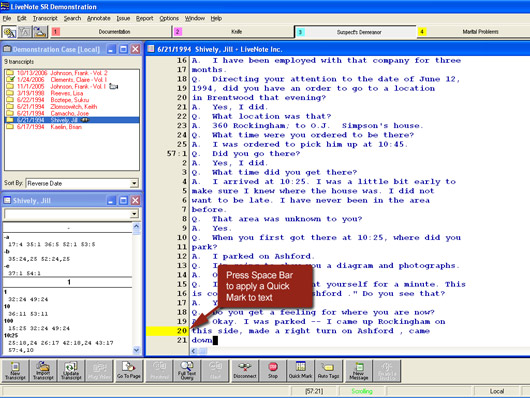The image size is (530, 398).
Task: Click the briefcase icon in Demonstration Case title bar
Action: coord(7,49)
